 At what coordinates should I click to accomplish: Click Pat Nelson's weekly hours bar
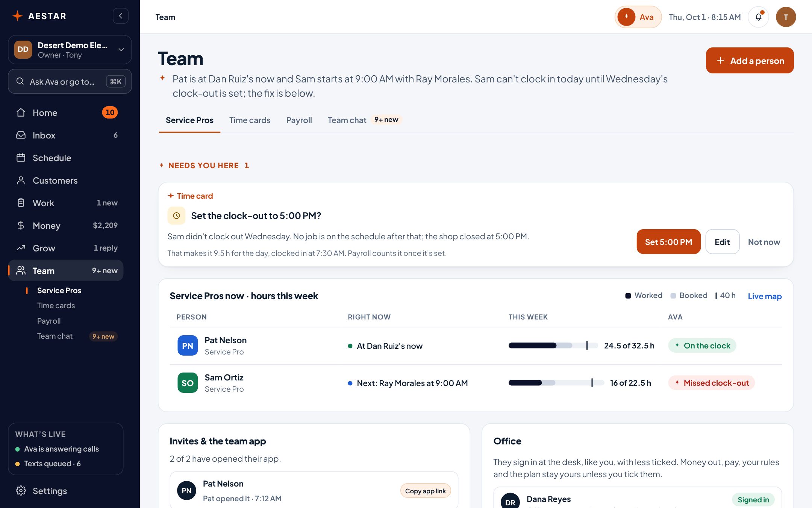(x=553, y=345)
